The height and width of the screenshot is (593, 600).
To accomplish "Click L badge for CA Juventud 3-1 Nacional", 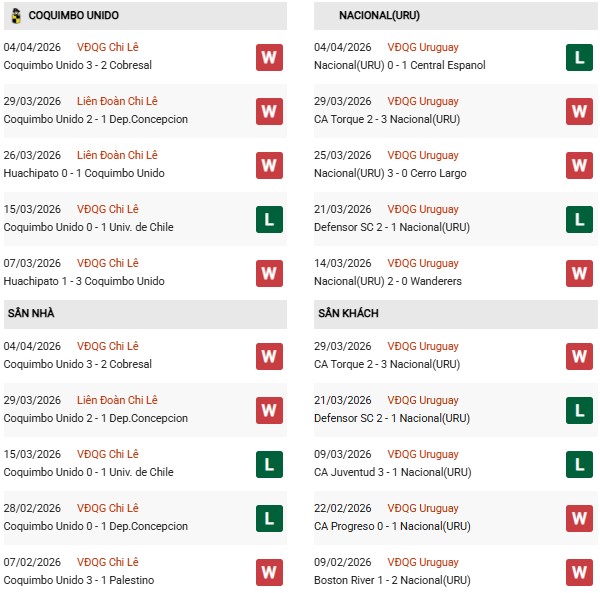I will [579, 464].
